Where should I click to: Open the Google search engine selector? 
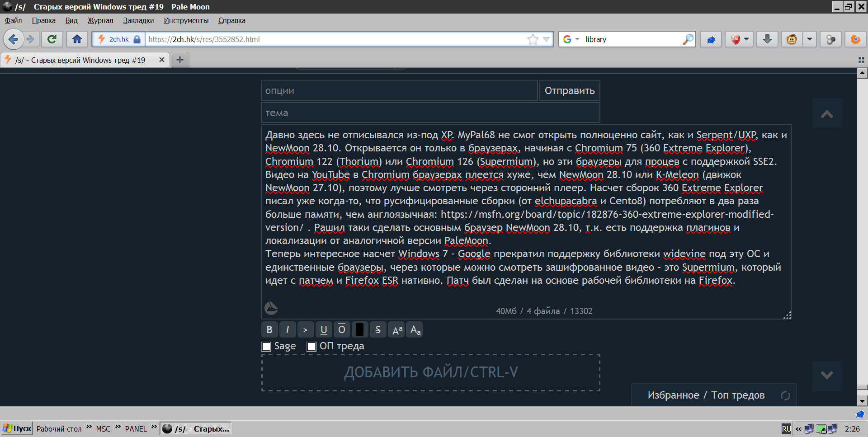pyautogui.click(x=571, y=39)
